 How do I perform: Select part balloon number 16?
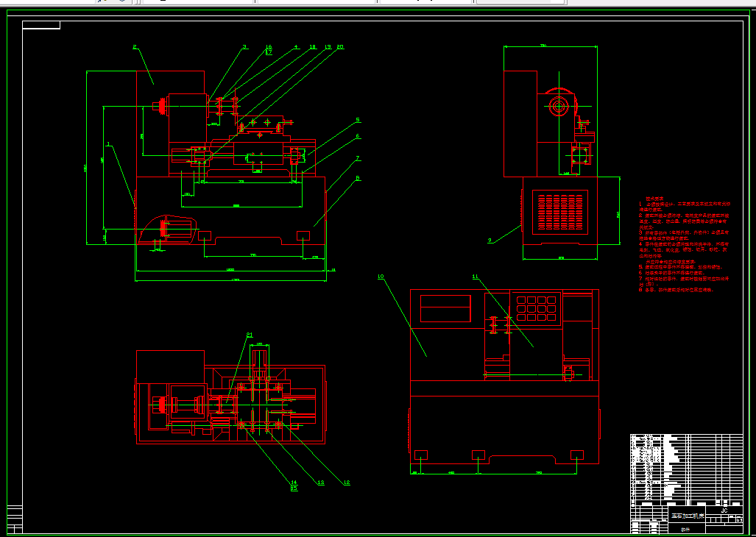click(x=269, y=47)
